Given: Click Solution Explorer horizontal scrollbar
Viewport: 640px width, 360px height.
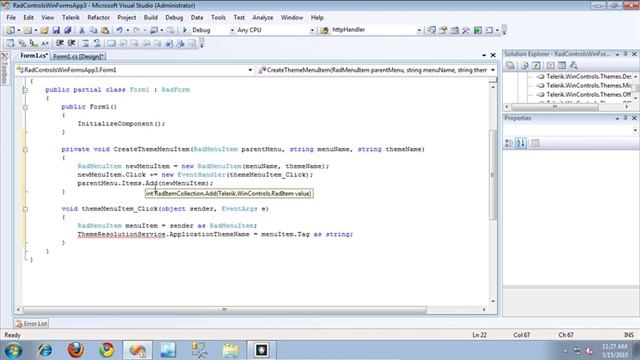Looking at the screenshot, I should tap(555, 107).
